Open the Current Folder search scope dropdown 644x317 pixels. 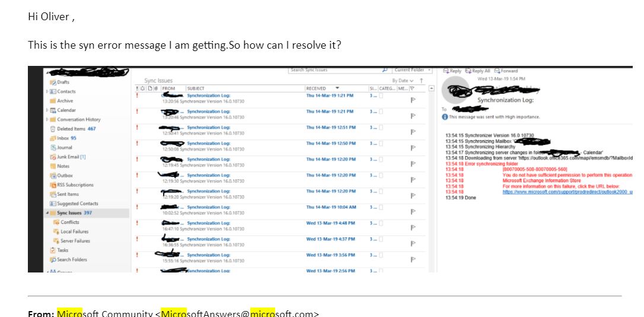412,70
